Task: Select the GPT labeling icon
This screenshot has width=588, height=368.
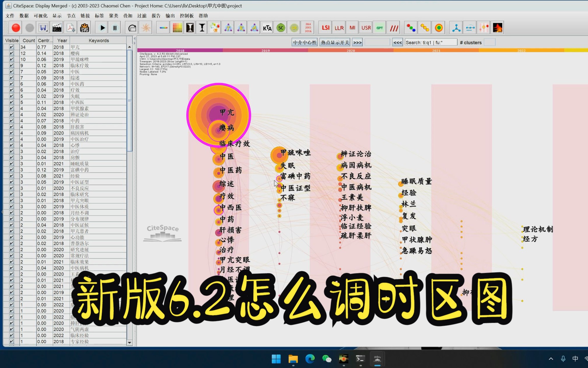Action: (x=379, y=27)
